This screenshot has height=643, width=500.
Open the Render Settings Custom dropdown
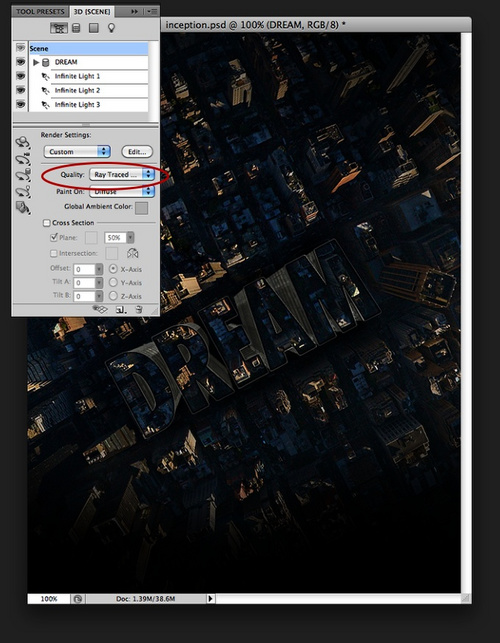click(77, 152)
